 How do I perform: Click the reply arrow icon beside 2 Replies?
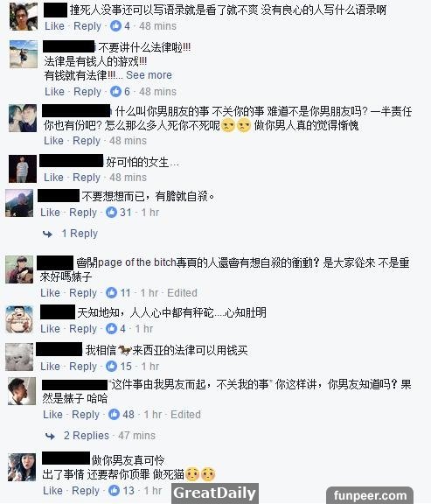(50, 436)
